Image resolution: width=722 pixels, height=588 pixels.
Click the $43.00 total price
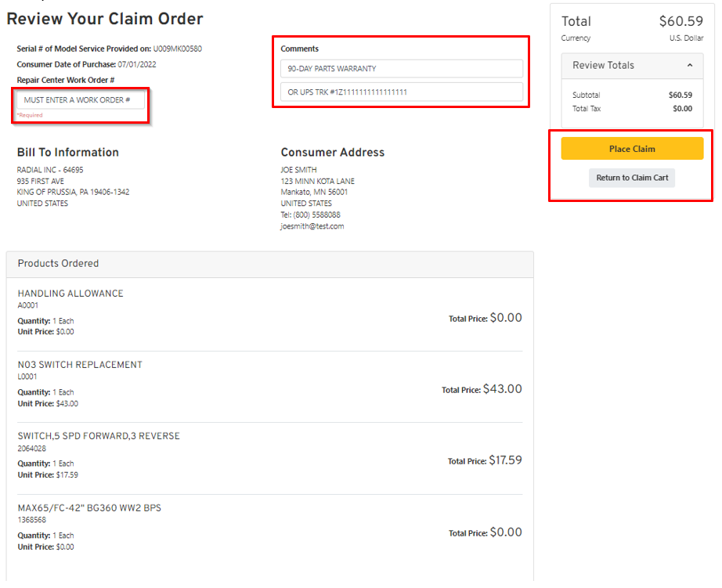tap(502, 389)
